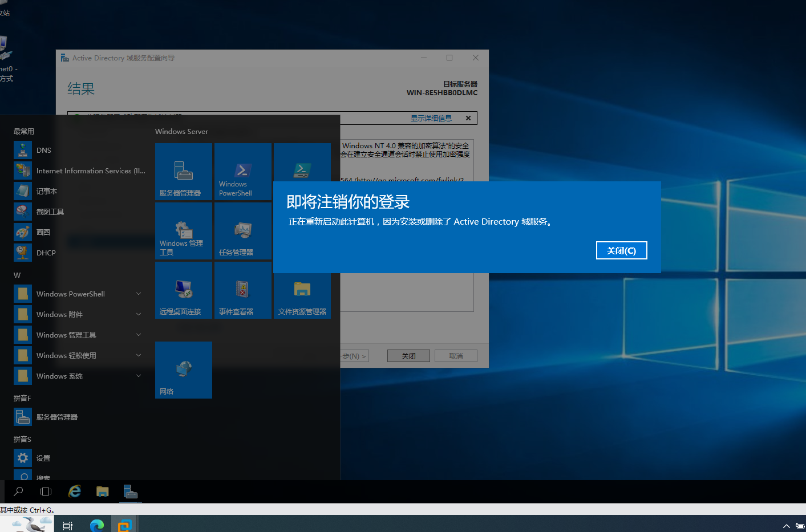Open Task View on the taskbar
806x532 pixels.
point(46,492)
